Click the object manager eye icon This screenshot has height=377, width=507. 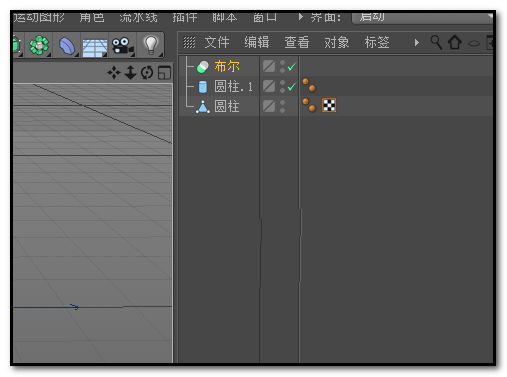(474, 43)
